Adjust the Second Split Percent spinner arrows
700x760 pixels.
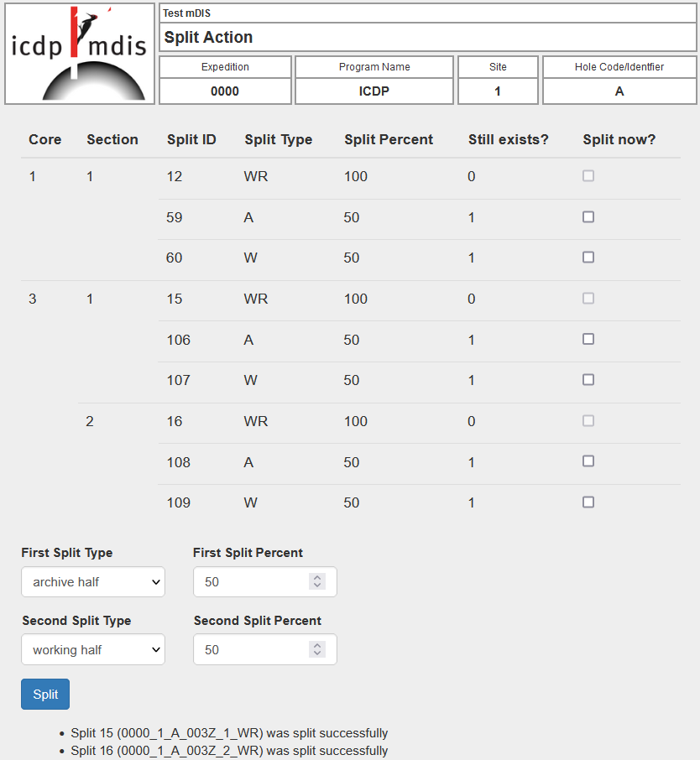(316, 650)
